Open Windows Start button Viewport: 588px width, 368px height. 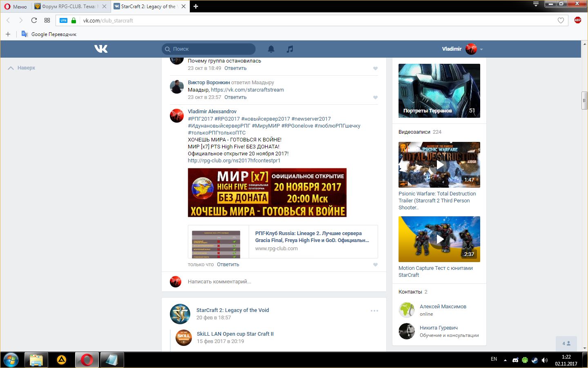click(x=11, y=360)
